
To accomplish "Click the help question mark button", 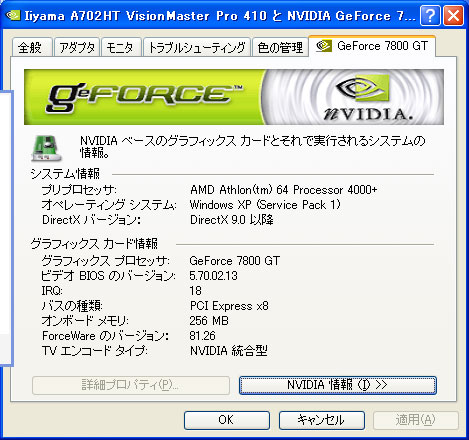I will (430, 15).
